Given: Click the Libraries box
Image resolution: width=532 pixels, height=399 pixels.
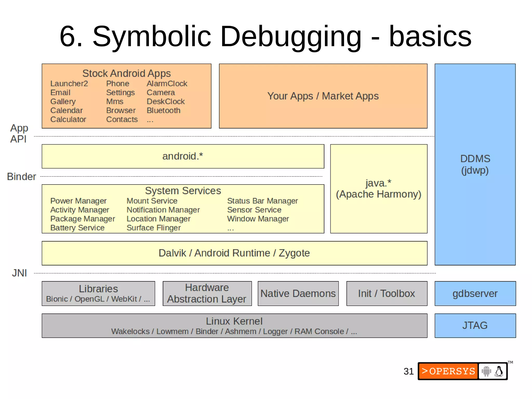Looking at the screenshot, I should pos(98,293).
